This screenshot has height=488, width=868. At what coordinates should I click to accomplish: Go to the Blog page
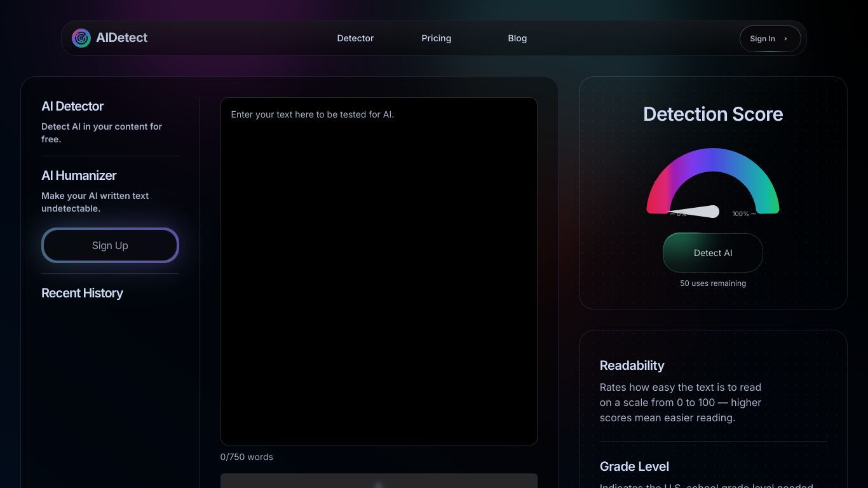(517, 38)
